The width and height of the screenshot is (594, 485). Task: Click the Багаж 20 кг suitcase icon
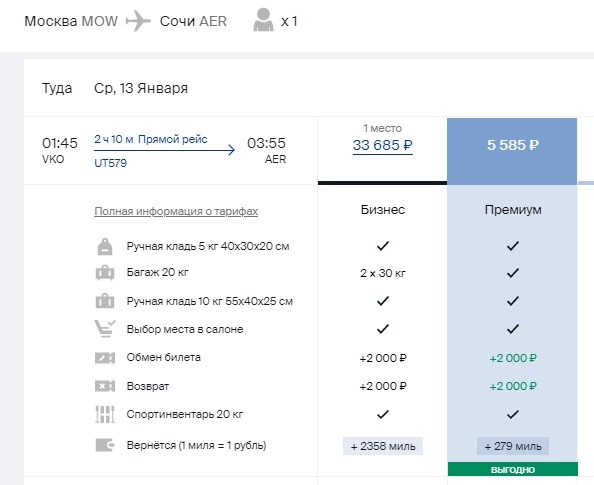105,273
